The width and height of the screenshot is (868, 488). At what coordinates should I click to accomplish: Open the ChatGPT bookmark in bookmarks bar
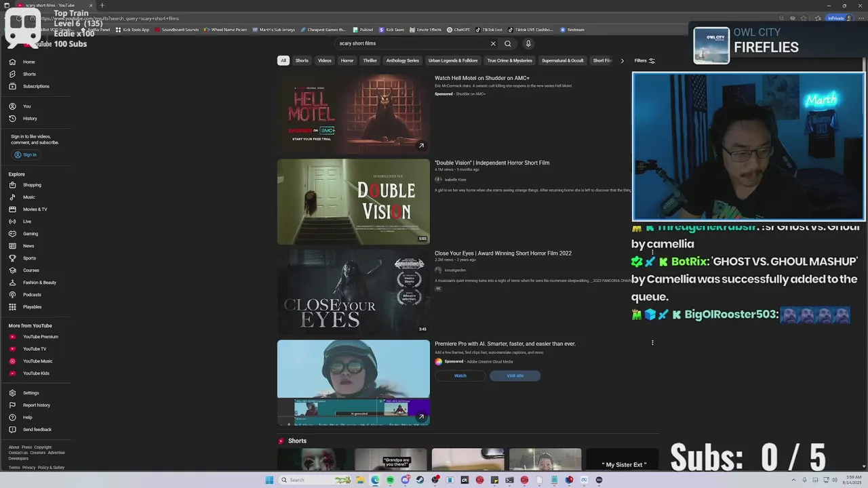[x=458, y=30]
